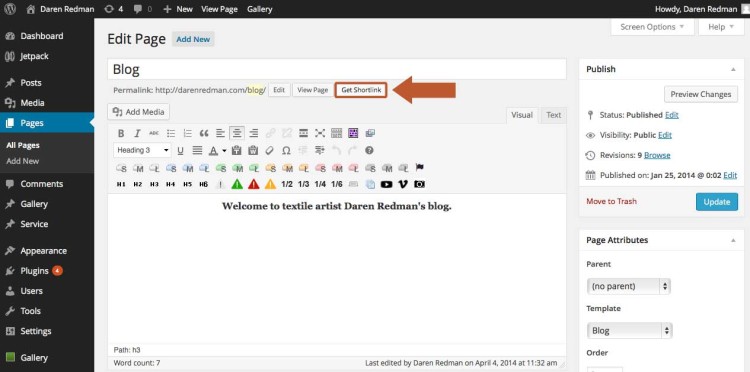750x372 pixels.
Task: Open the New content menu in admin bar
Action: click(x=177, y=9)
